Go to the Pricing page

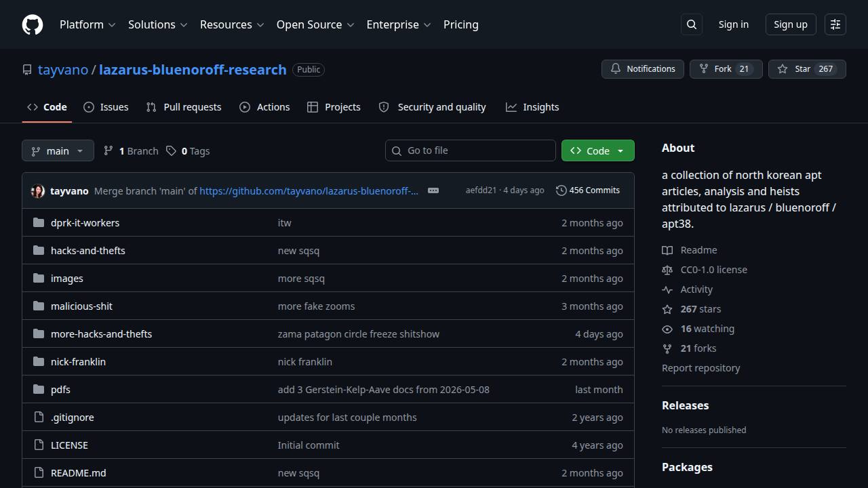coord(461,24)
